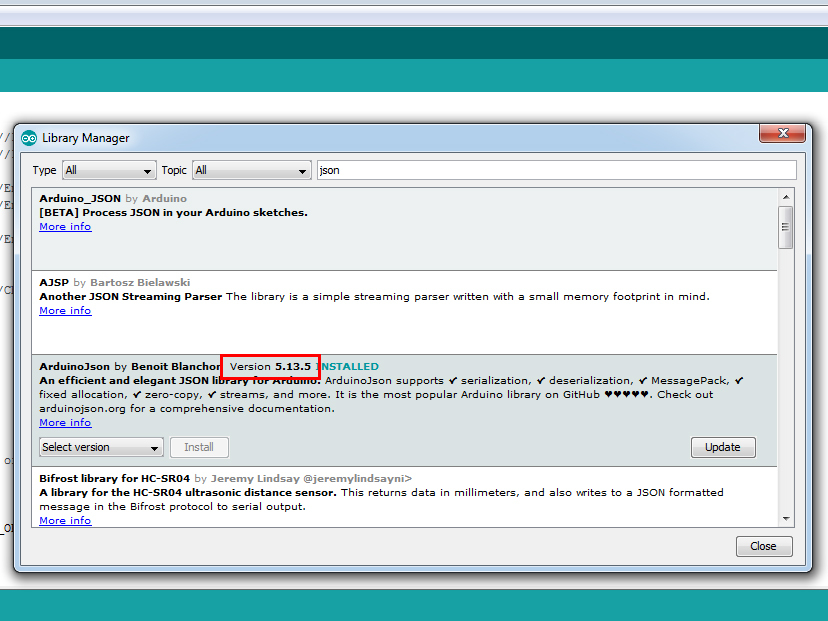Select the Arduino_JSON library title
This screenshot has height=621, width=828.
[80, 199]
